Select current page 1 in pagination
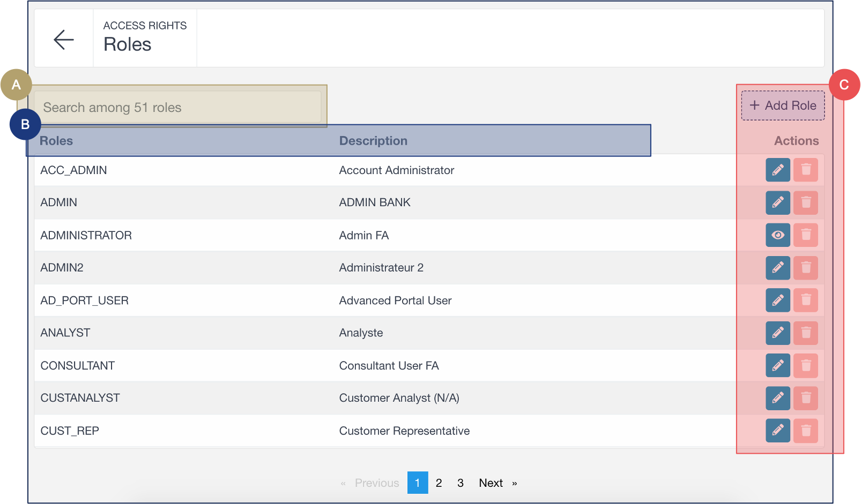Image resolution: width=861 pixels, height=504 pixels. [418, 483]
